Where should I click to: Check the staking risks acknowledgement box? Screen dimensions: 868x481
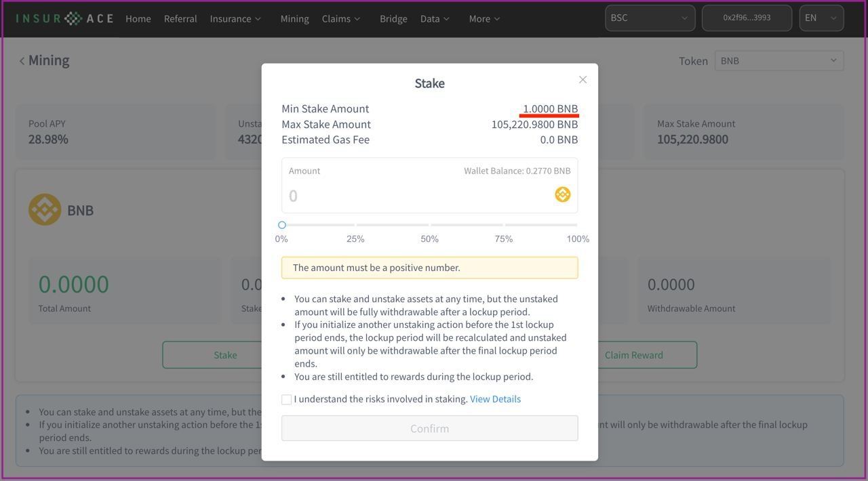point(287,400)
